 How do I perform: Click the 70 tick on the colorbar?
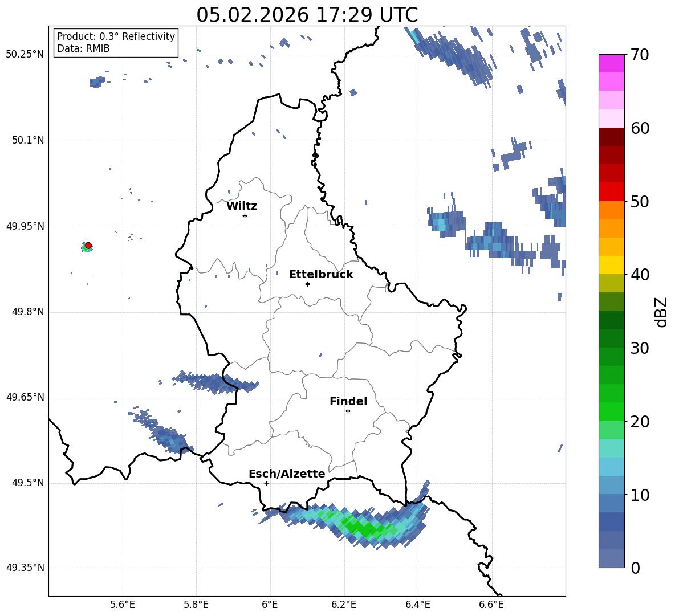tap(640, 55)
